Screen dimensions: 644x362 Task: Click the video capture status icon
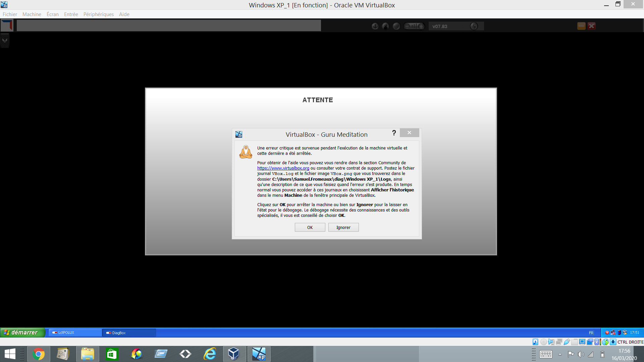point(590,342)
